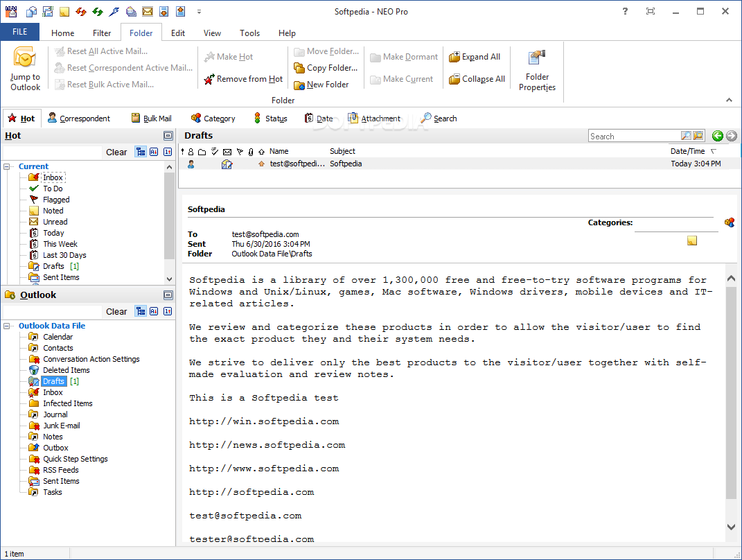The height and width of the screenshot is (560, 742).
Task: Click the green back navigation arrow
Action: point(717,136)
